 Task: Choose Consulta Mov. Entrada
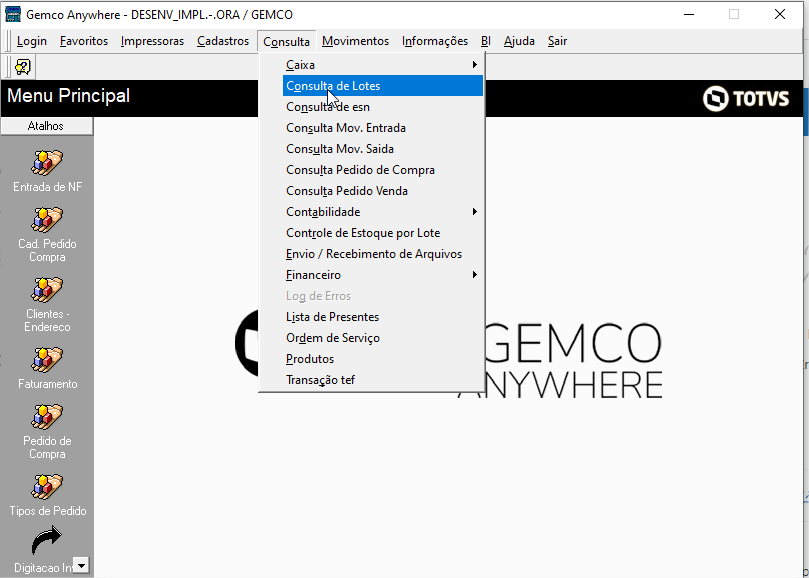pyautogui.click(x=383, y=128)
